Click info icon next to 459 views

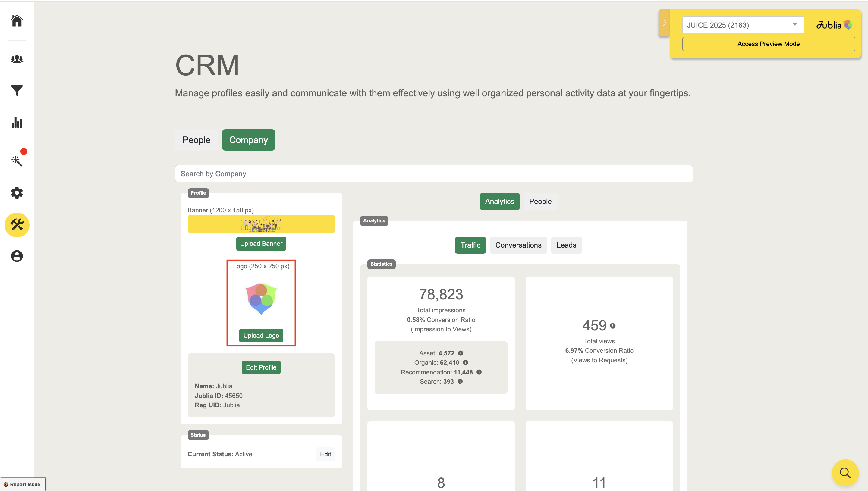click(613, 326)
